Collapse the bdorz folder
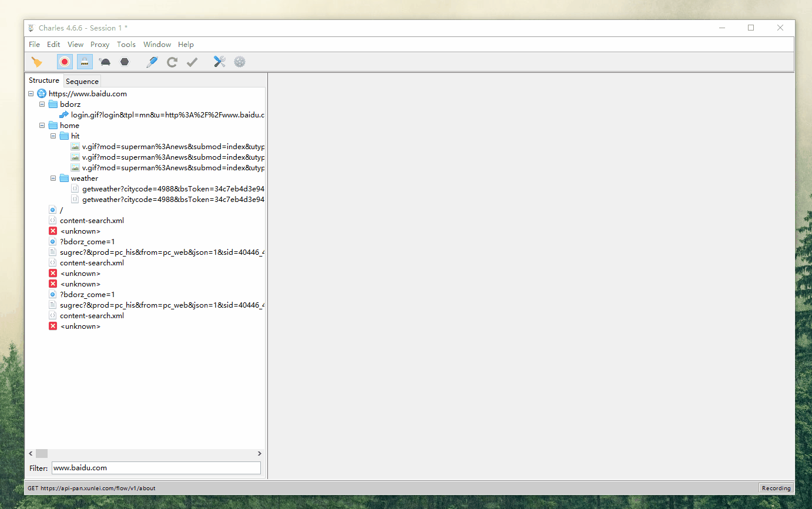The image size is (812, 509). point(42,105)
